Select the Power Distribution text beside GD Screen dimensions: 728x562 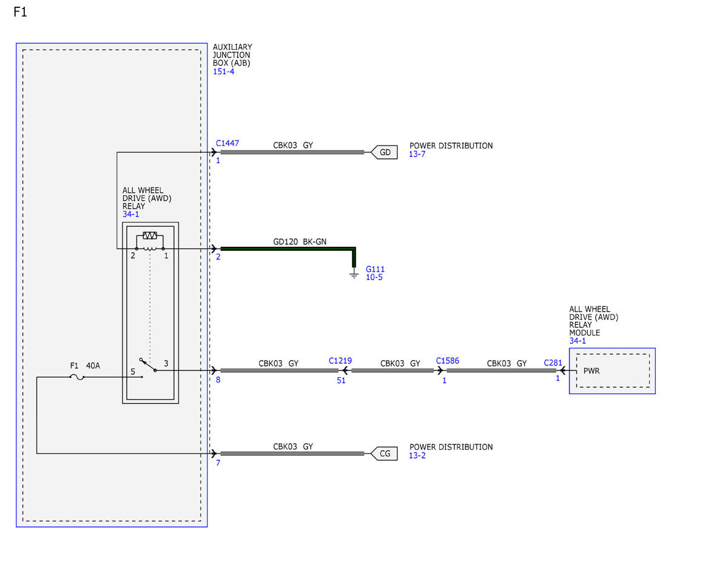(451, 146)
